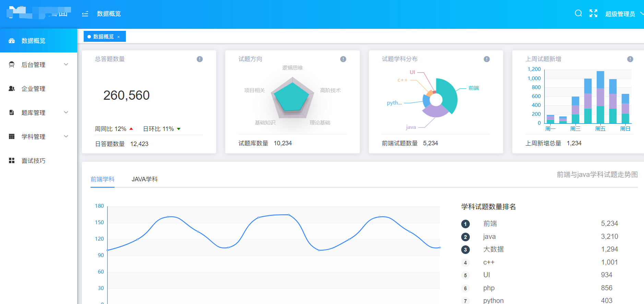Open the 超级管理员 user dropdown
This screenshot has height=304, width=644.
(624, 14)
